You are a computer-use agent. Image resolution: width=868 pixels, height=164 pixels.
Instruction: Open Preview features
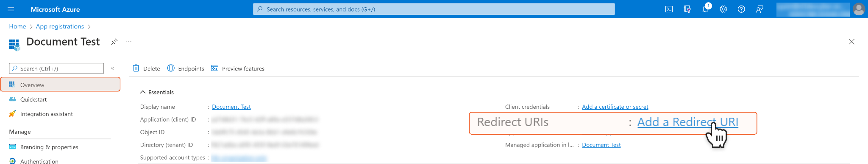(238, 68)
